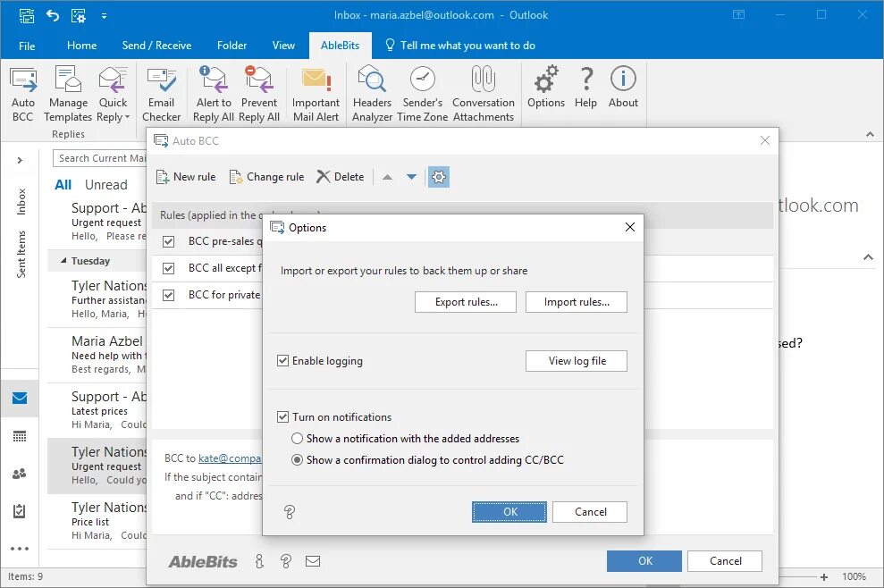Cancel the Options dialog
This screenshot has width=884, height=588.
[x=590, y=512]
